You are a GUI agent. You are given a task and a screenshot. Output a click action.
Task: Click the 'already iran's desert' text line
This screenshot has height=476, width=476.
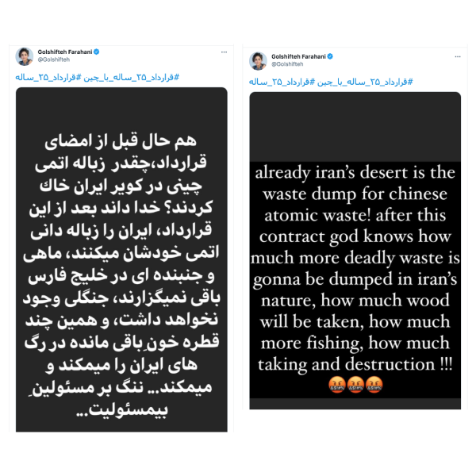pos(355,173)
